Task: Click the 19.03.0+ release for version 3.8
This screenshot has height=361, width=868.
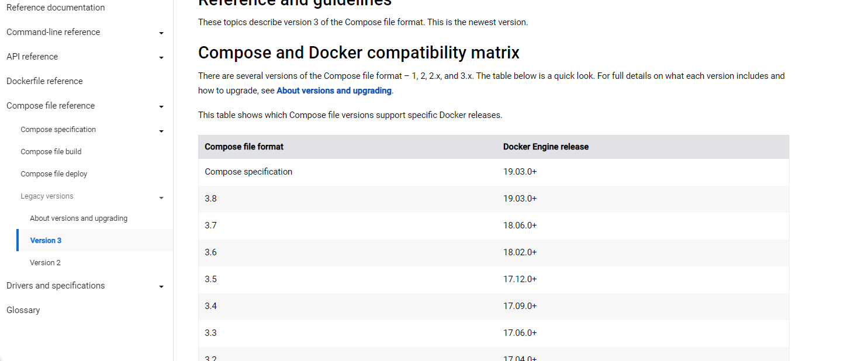Action: coord(520,198)
